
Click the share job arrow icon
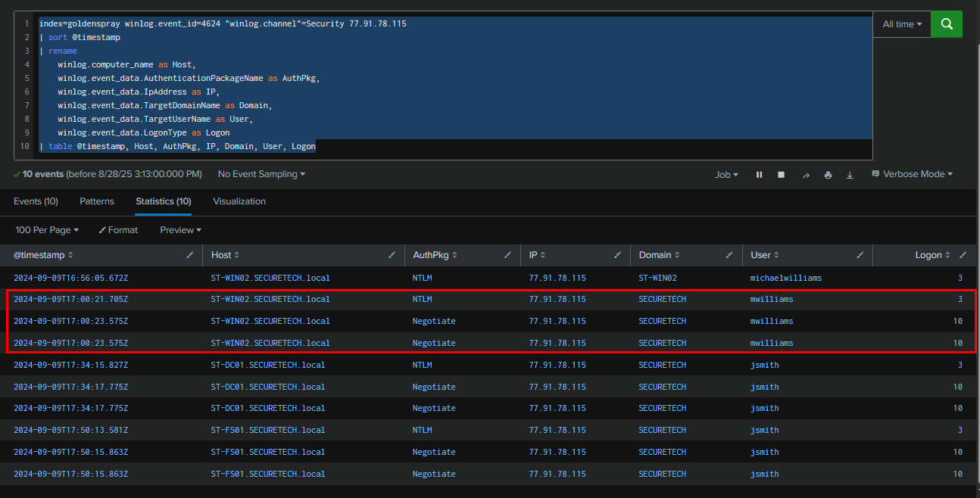[x=806, y=175]
